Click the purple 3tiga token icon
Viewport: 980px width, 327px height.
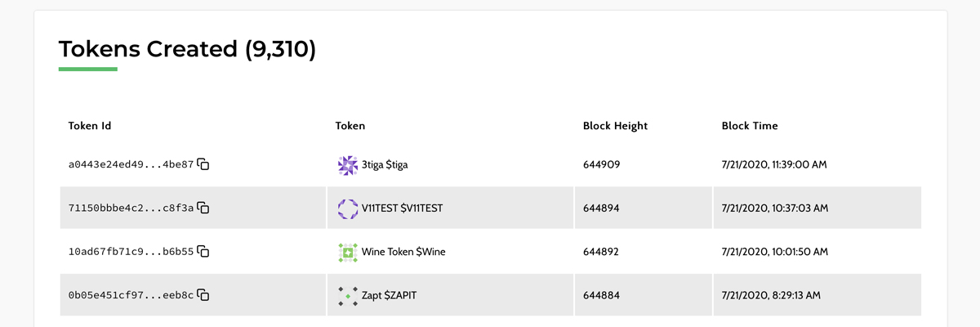[348, 165]
